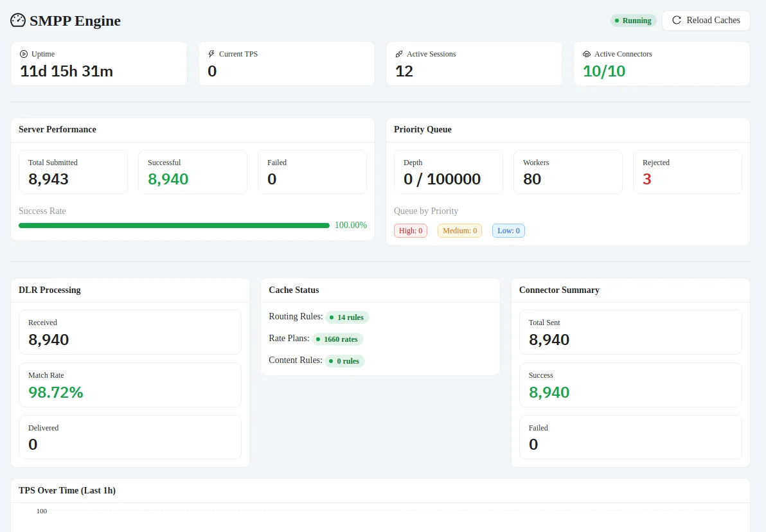Click the TPS Over Time (Last 1h) heading
The height and width of the screenshot is (532, 766).
(67, 490)
